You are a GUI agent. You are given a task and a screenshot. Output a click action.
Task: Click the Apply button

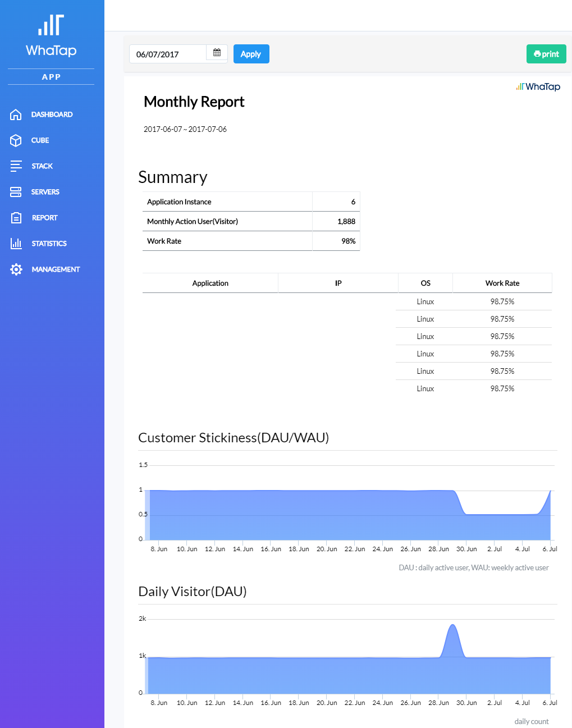click(x=251, y=54)
